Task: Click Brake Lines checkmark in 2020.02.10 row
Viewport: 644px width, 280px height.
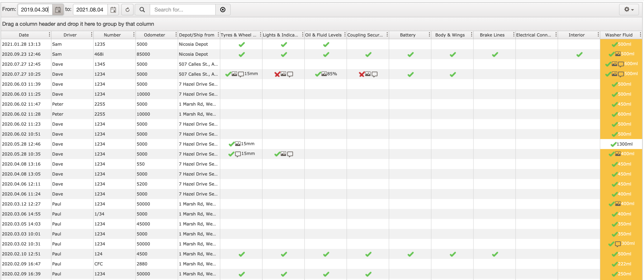Action: tap(495, 254)
